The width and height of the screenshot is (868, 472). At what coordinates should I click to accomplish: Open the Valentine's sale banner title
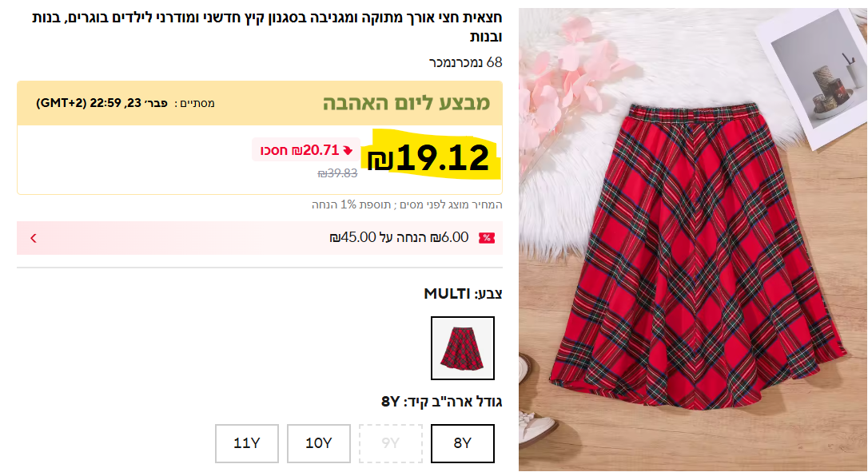coord(406,103)
